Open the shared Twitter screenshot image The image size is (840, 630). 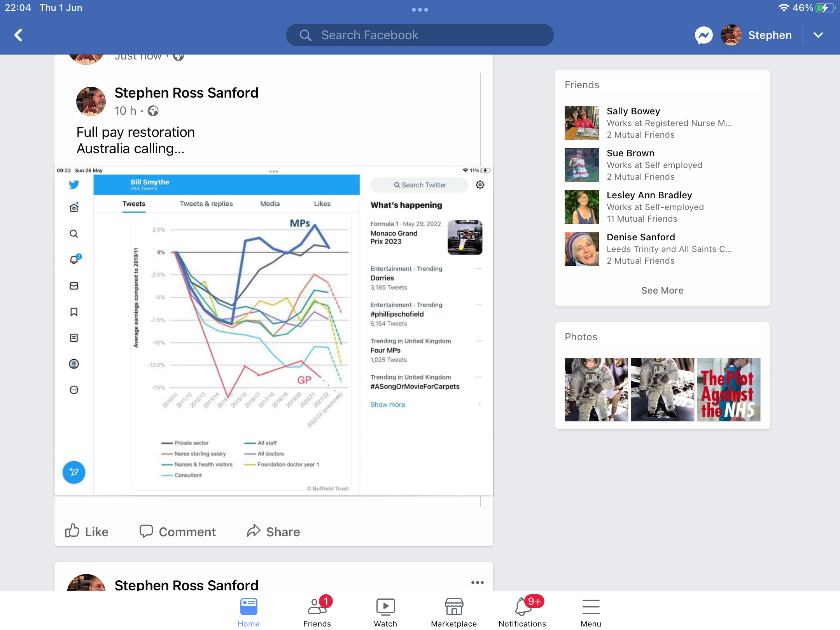273,331
